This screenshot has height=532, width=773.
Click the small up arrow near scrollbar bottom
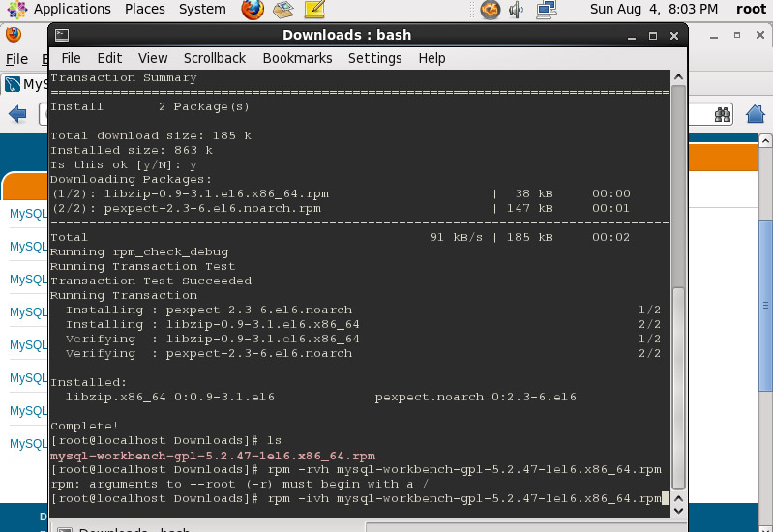678,498
